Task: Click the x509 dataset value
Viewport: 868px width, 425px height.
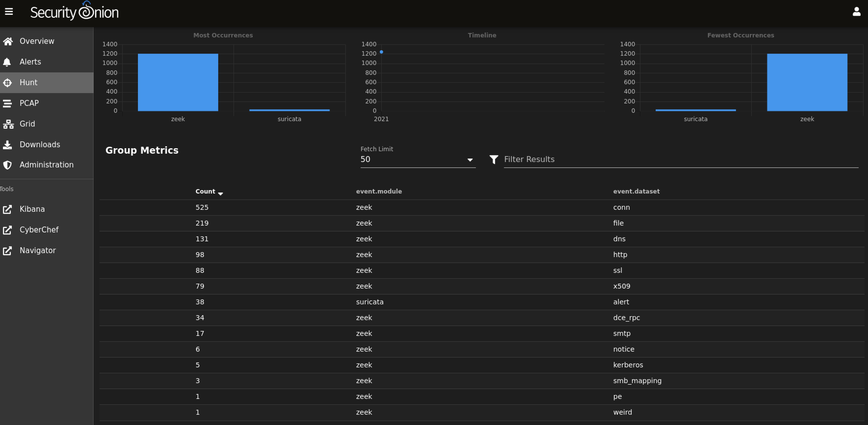Action: tap(622, 286)
